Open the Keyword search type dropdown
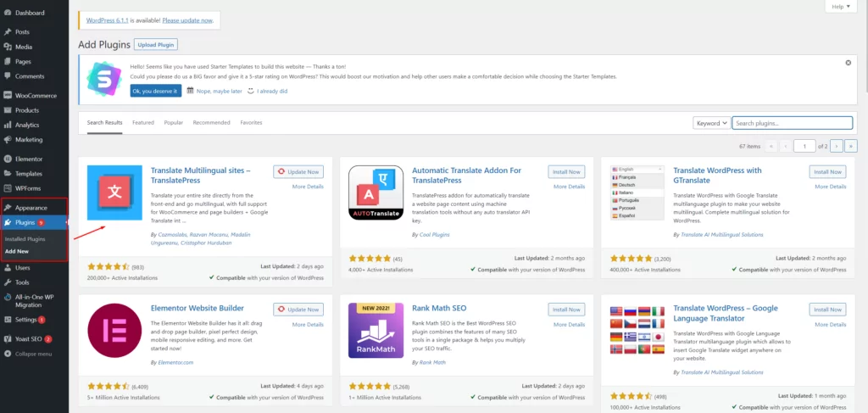 point(711,123)
